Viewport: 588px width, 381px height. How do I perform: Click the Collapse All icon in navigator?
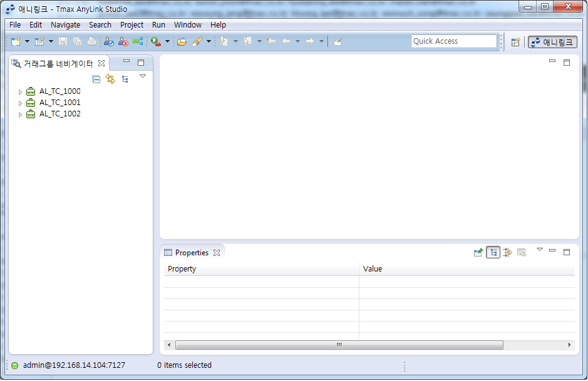96,79
